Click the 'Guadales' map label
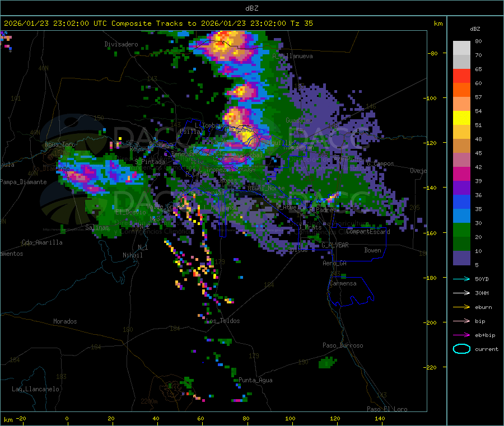This screenshot has width=504, height=426. pyautogui.click(x=299, y=120)
